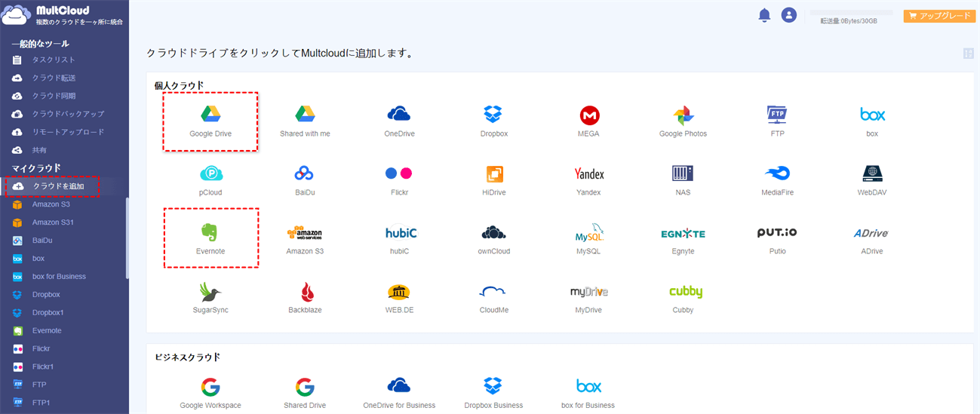Choose CloudMe cloud

point(493,297)
